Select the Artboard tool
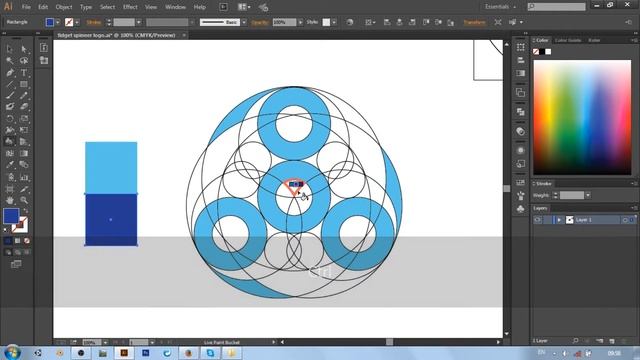Screen dimensions: 640x360 pos(10,189)
